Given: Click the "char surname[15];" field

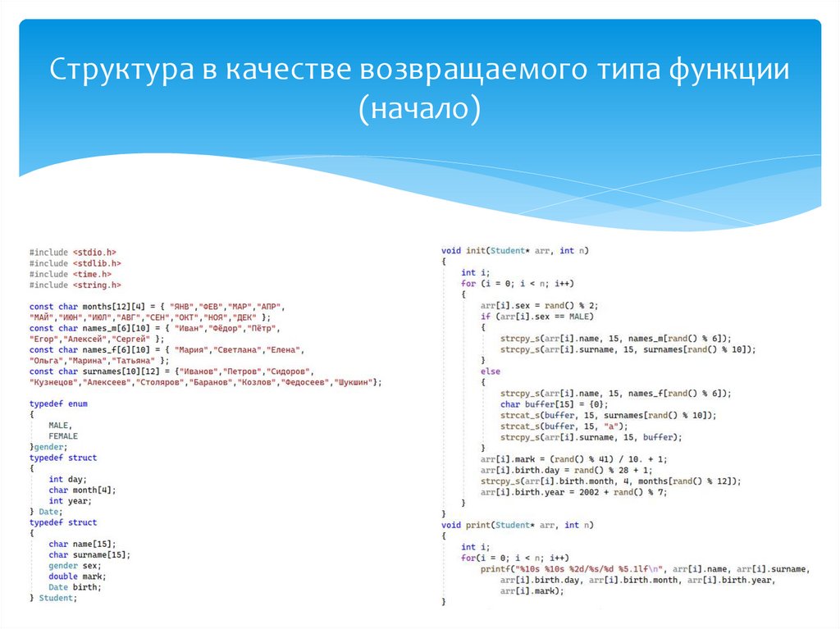Looking at the screenshot, I should click(x=89, y=555).
